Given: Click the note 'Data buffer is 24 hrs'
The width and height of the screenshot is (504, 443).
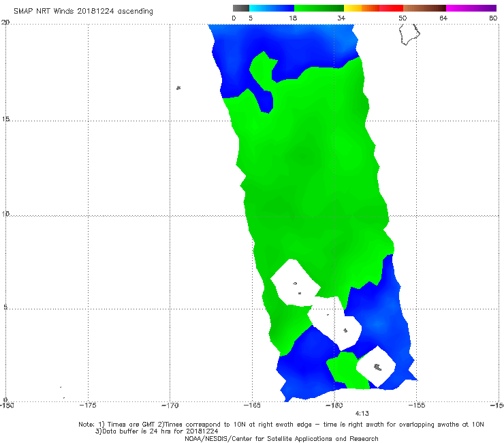Looking at the screenshot, I should (157, 431).
